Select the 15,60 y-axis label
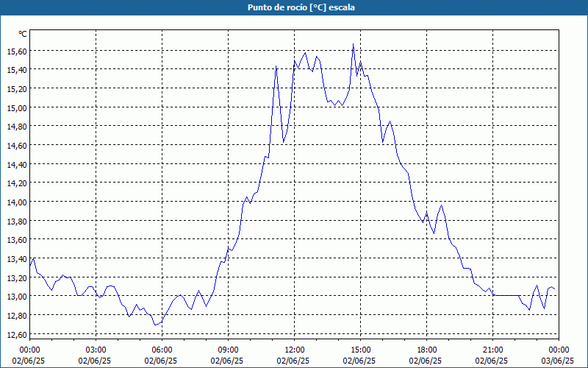 point(17,51)
